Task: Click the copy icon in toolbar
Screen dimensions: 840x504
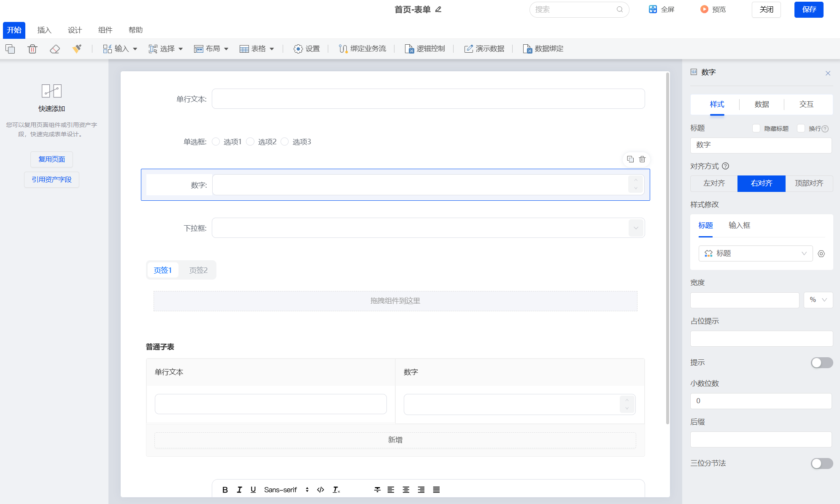Action: pos(10,49)
